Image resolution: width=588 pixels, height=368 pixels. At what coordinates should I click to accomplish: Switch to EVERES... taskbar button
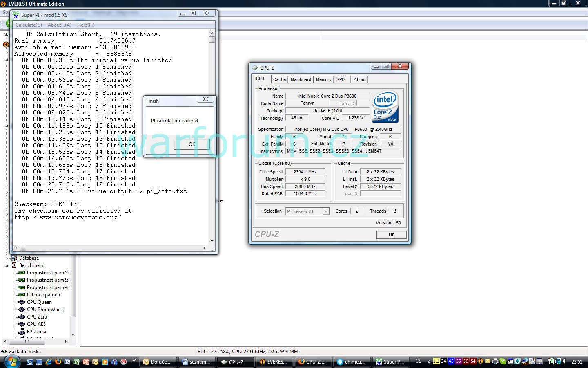274,362
